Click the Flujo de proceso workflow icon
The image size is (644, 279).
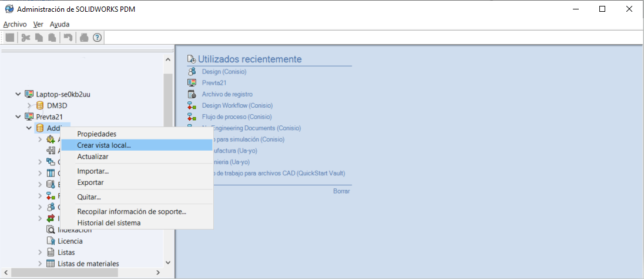pyautogui.click(x=192, y=117)
